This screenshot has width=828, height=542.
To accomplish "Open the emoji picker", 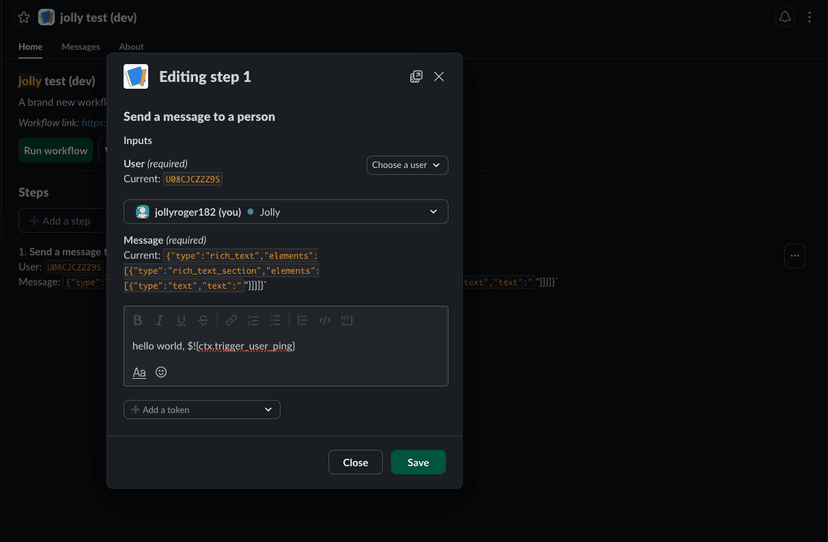I will tap(161, 372).
